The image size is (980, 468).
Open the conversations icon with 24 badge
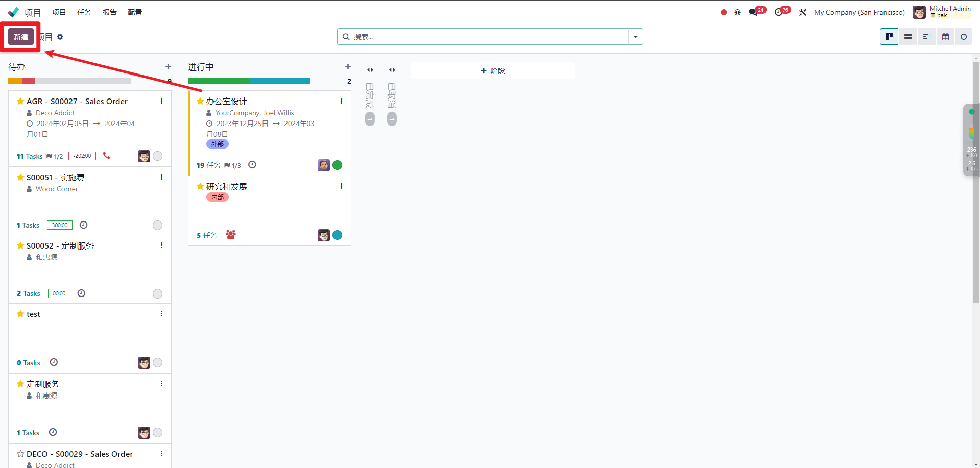[753, 12]
